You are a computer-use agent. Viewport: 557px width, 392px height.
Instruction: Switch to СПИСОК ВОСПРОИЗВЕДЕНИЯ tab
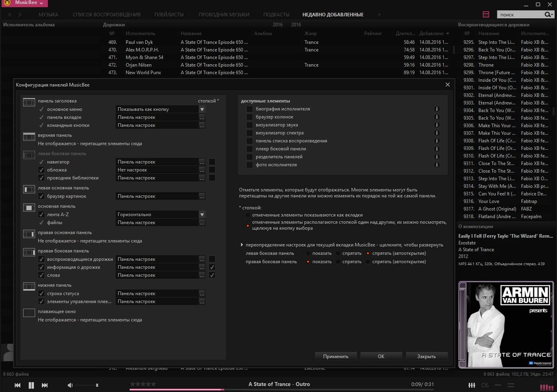[107, 14]
